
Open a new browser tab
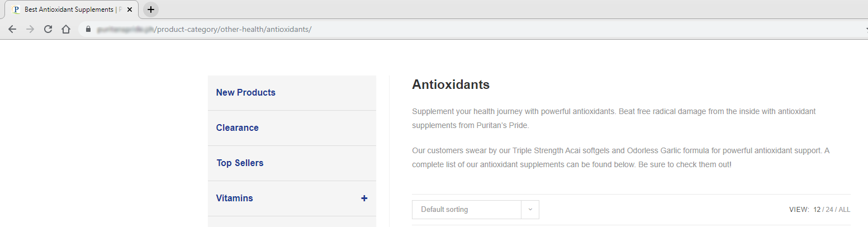(x=151, y=10)
